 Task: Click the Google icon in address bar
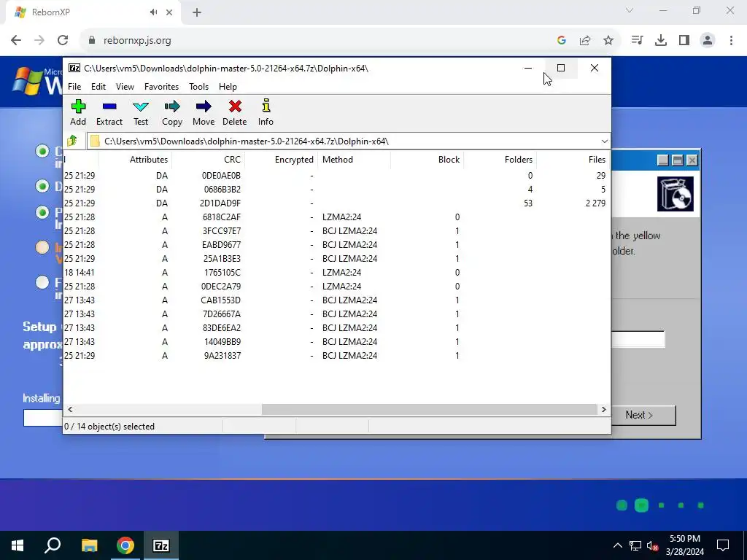[x=562, y=41]
